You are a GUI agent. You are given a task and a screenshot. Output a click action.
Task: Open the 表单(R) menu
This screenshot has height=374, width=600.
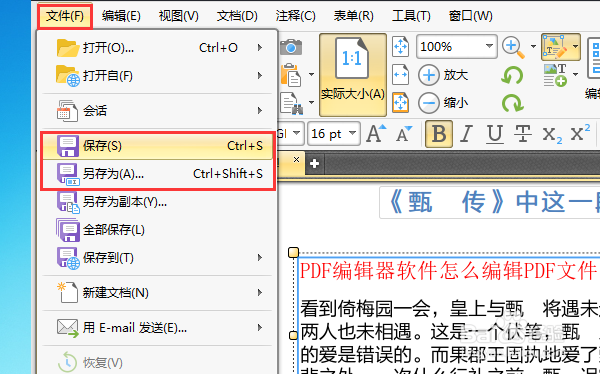click(353, 16)
